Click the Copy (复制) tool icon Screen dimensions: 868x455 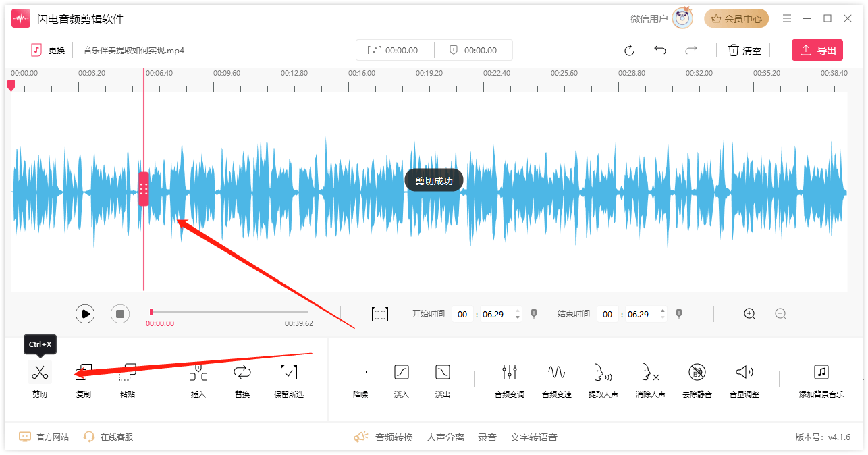(84, 372)
